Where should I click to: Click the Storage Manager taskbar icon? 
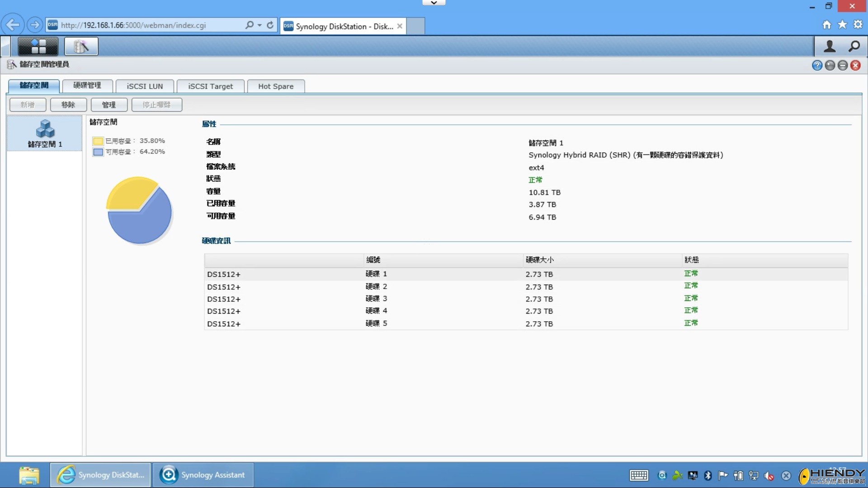[x=81, y=46]
